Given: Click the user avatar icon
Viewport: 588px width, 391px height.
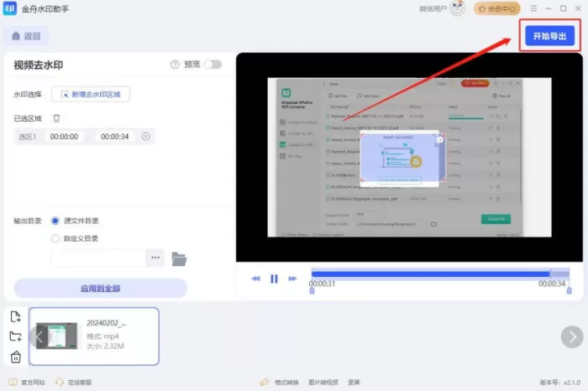Looking at the screenshot, I should coord(458,8).
